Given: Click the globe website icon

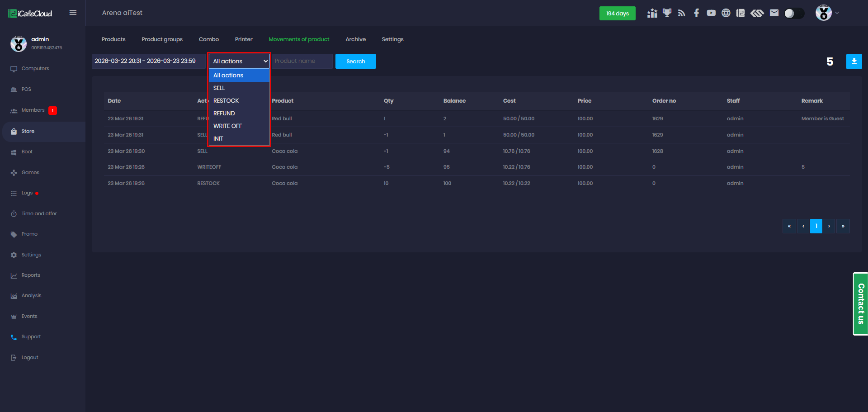Looking at the screenshot, I should click(726, 13).
